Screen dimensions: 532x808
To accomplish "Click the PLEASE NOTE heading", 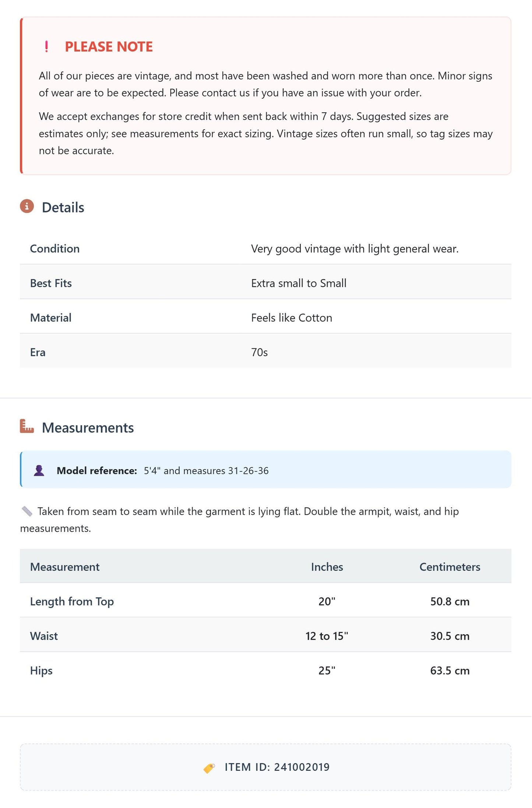I will (x=109, y=47).
